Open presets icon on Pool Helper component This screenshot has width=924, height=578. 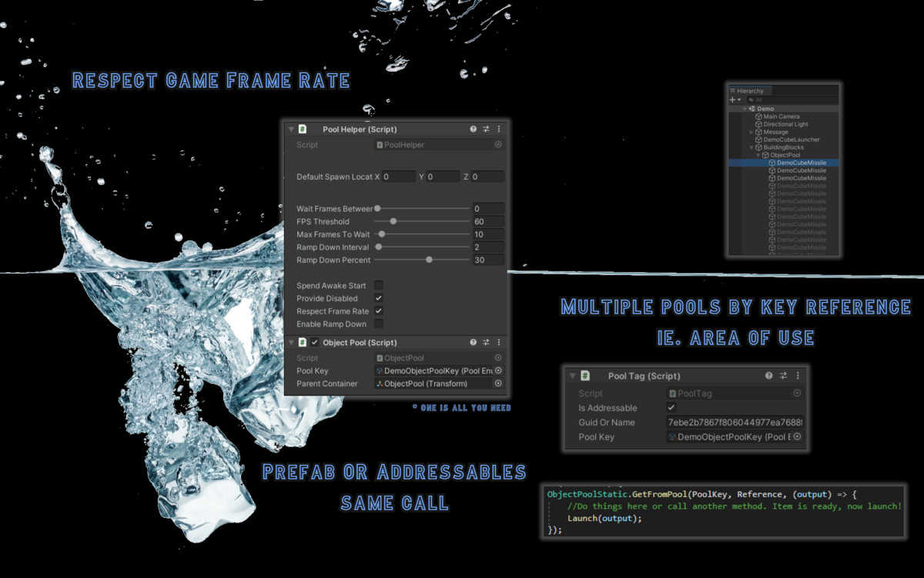tap(486, 129)
